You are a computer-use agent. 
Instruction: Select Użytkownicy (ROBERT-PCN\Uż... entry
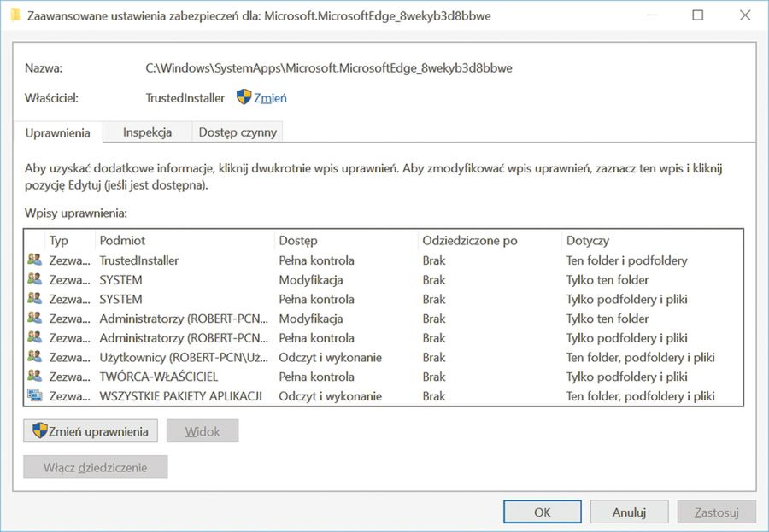tap(384, 357)
